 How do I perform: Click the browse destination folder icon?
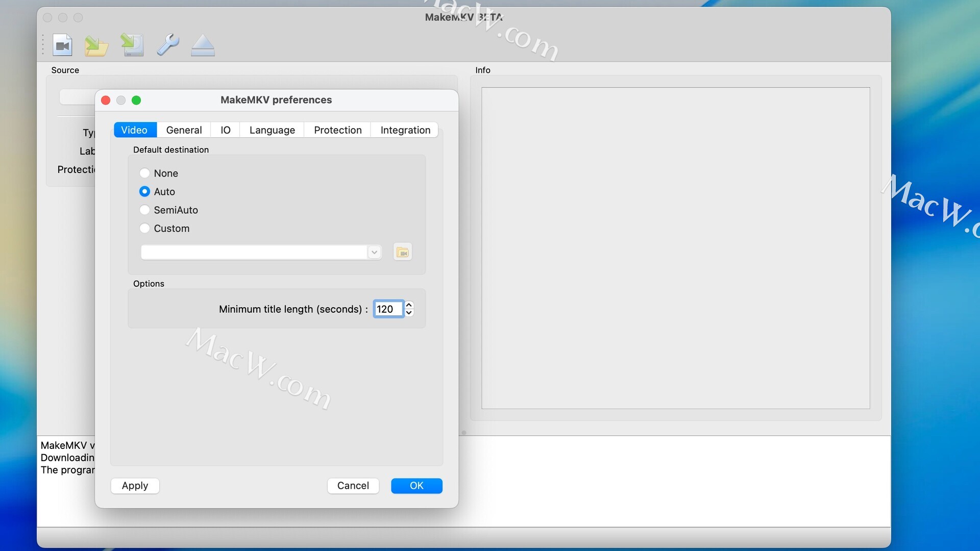click(403, 252)
